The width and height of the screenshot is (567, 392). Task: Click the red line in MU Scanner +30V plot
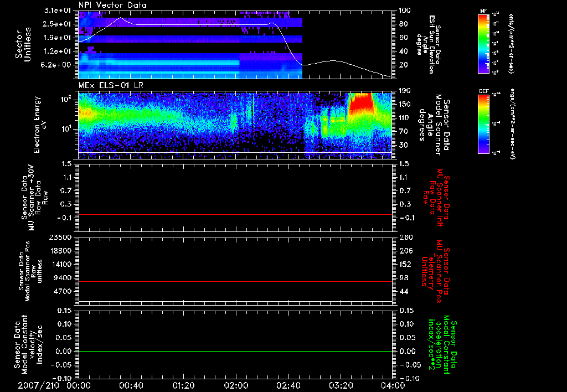[x=235, y=214]
